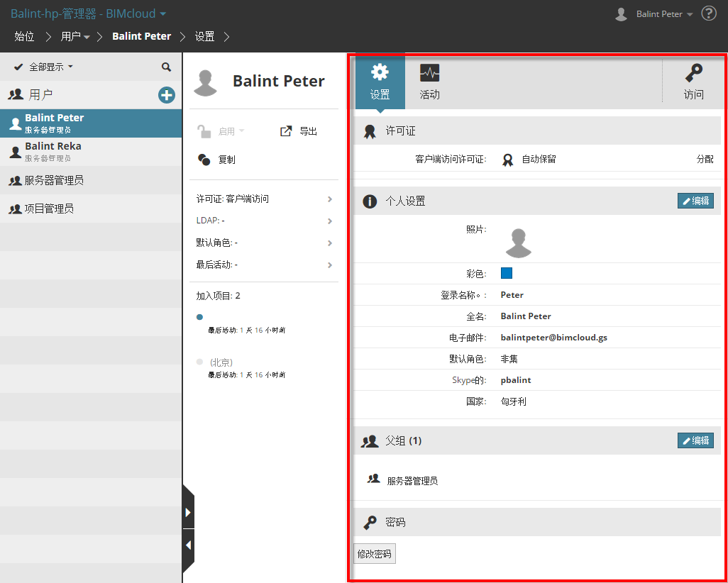Viewport: 728px width, 583px height.
Task: Open the Balint Peter account dropdown
Action: click(x=664, y=14)
